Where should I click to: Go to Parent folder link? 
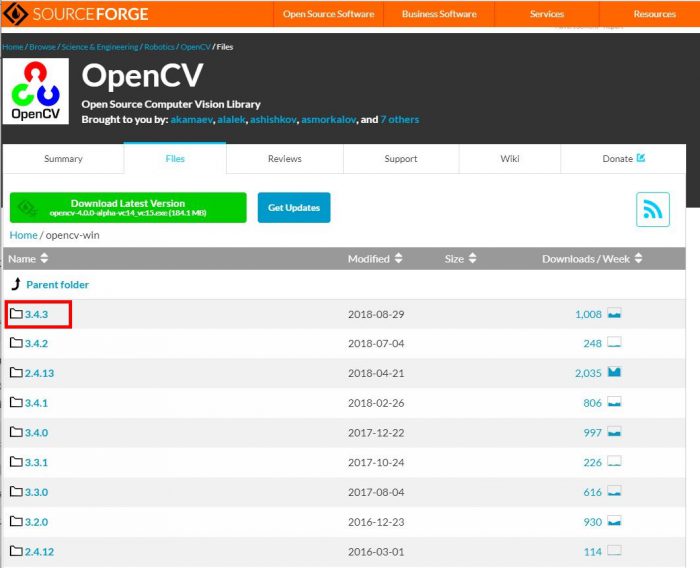(58, 284)
